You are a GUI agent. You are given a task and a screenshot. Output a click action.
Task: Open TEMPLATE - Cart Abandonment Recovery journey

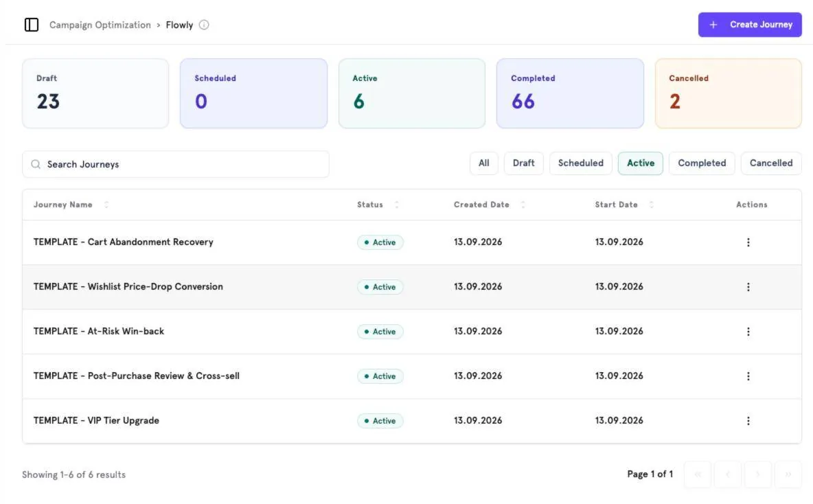pyautogui.click(x=124, y=242)
